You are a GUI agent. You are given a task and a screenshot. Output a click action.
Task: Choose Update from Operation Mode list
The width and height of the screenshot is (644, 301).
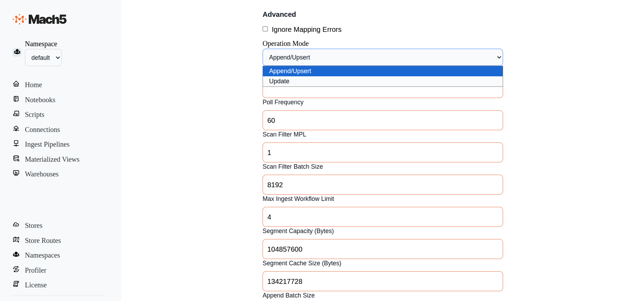pos(279,81)
